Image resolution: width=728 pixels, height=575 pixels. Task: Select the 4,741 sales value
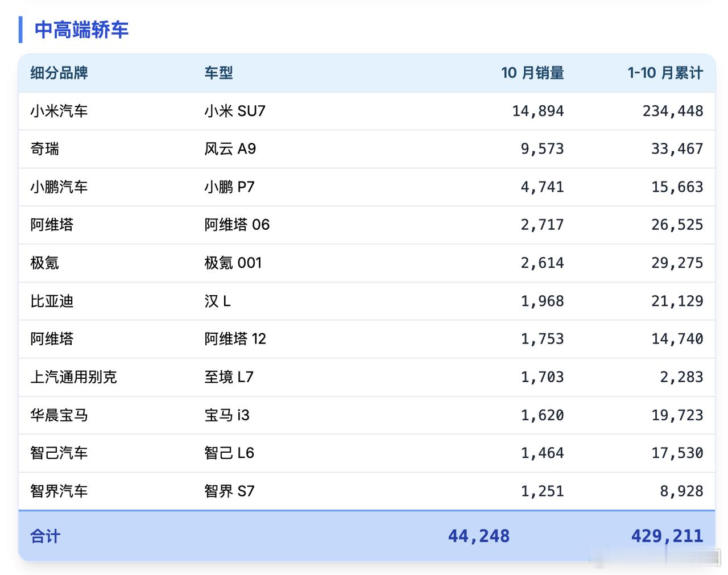tap(543, 187)
